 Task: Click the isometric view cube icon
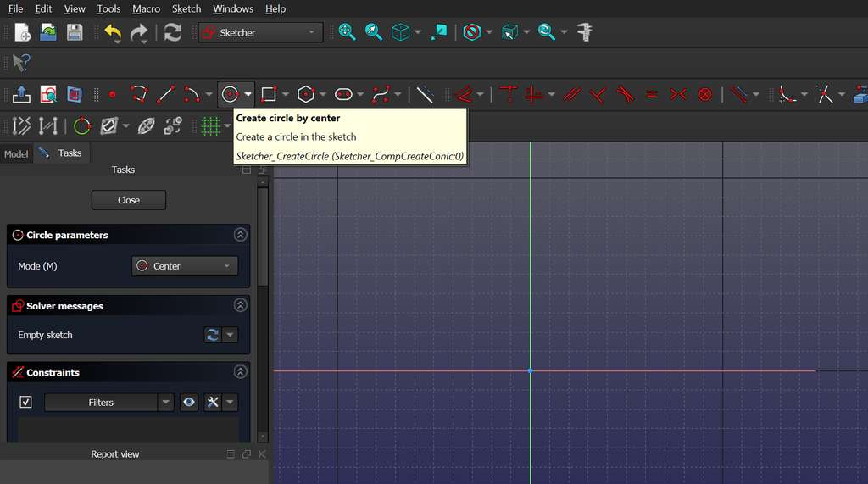click(x=400, y=32)
